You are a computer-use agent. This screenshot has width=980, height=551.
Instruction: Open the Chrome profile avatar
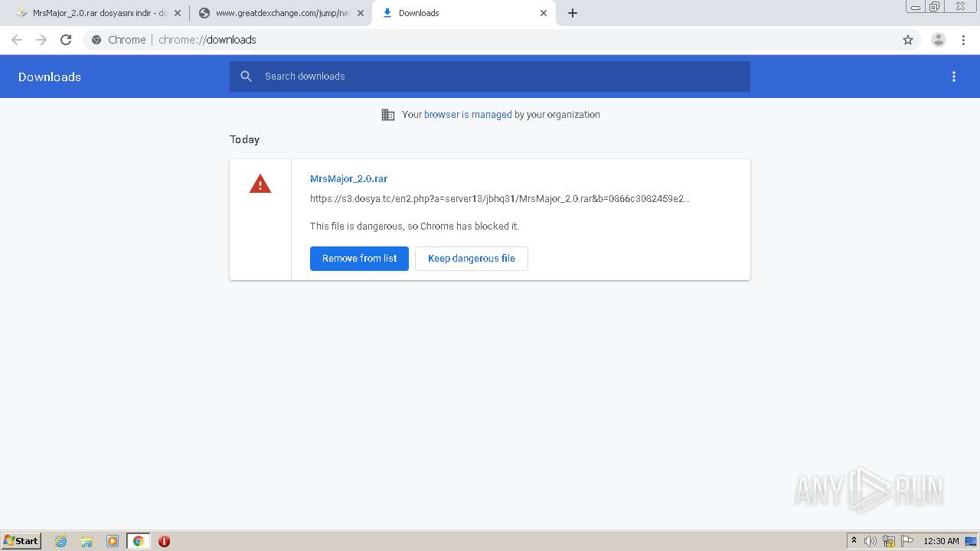939,40
